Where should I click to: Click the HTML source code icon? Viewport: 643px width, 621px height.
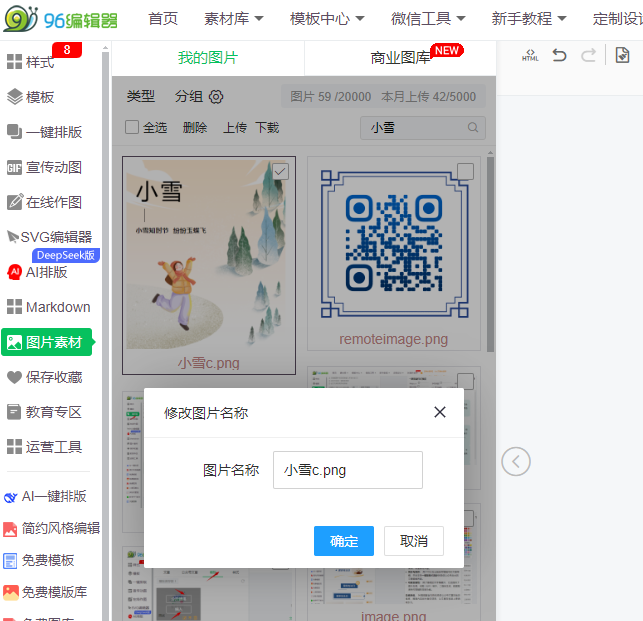tap(530, 56)
